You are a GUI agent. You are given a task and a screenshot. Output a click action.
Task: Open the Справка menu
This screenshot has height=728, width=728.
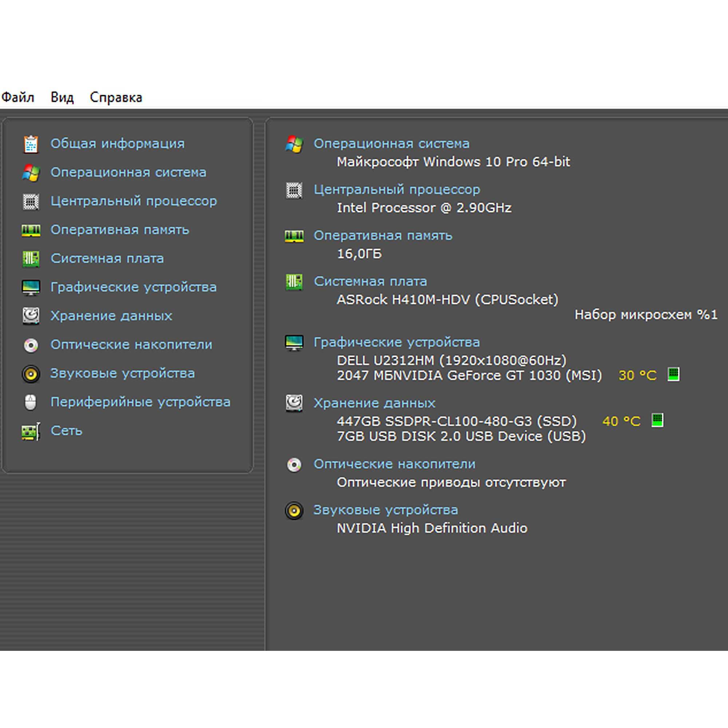(116, 98)
